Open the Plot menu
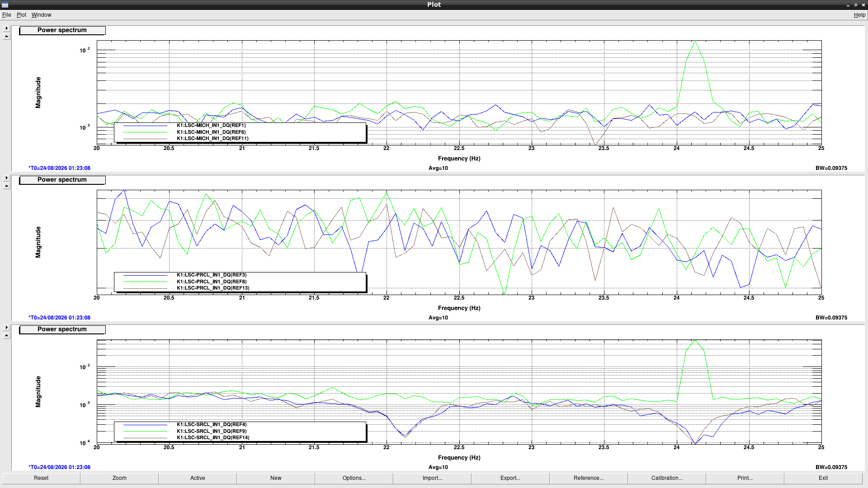Screen dimensions: 868x488 [x=21, y=15]
